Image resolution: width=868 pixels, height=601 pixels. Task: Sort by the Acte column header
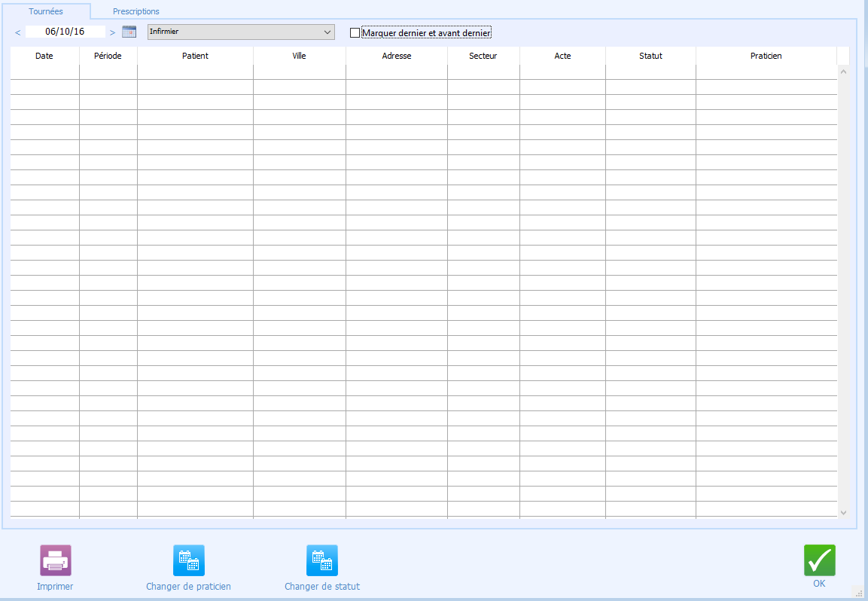click(x=562, y=56)
